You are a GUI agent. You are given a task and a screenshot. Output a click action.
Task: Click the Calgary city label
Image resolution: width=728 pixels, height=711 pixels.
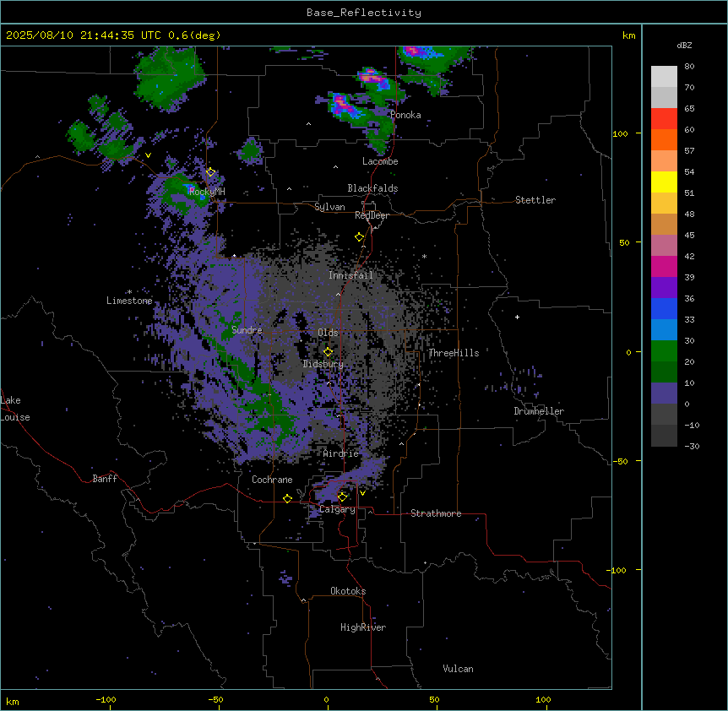coord(338,509)
